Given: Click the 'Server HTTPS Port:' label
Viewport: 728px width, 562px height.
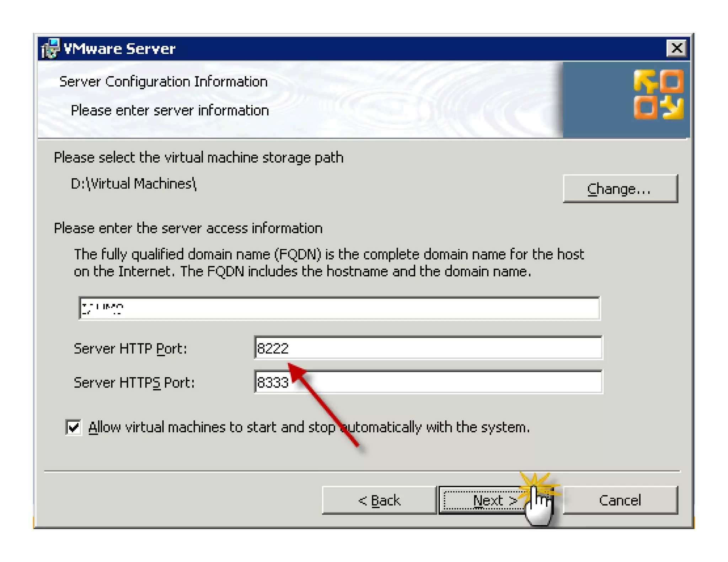Looking at the screenshot, I should click(x=134, y=383).
